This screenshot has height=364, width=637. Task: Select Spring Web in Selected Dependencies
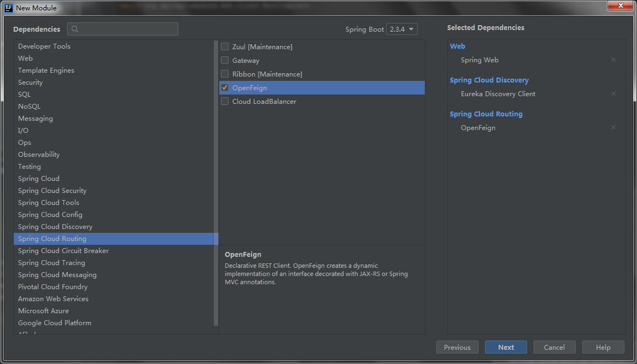click(x=480, y=60)
